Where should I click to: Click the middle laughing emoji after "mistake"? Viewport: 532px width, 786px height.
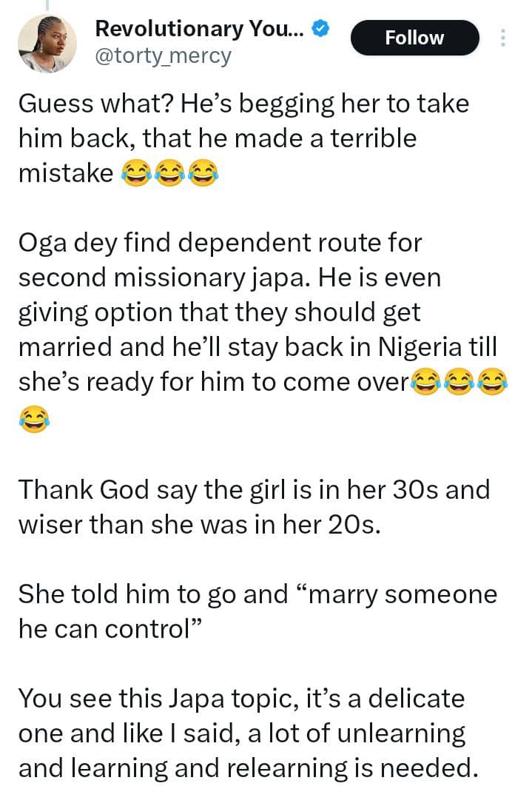169,172
